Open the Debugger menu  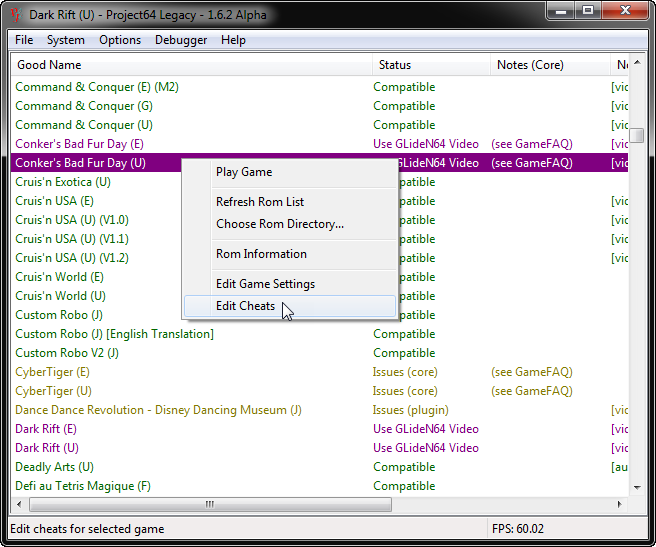pyautogui.click(x=181, y=40)
